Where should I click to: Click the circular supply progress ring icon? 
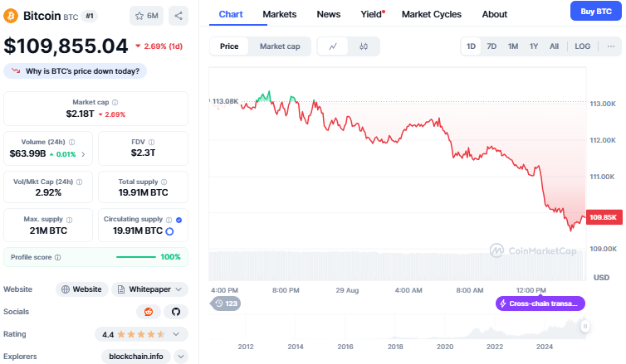(169, 231)
